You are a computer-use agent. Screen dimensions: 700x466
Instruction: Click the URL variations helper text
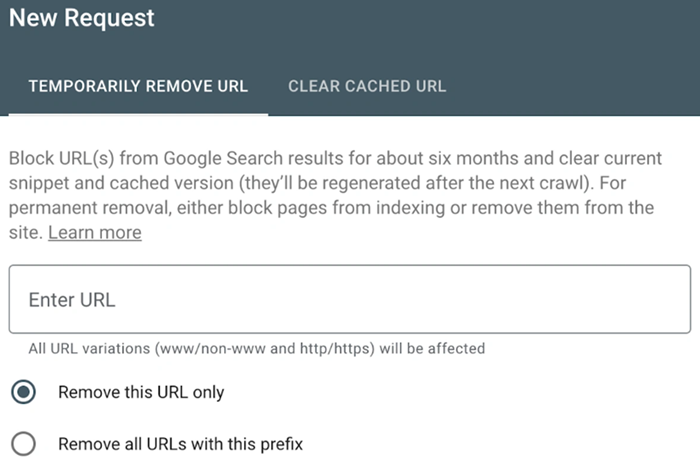[x=256, y=348]
